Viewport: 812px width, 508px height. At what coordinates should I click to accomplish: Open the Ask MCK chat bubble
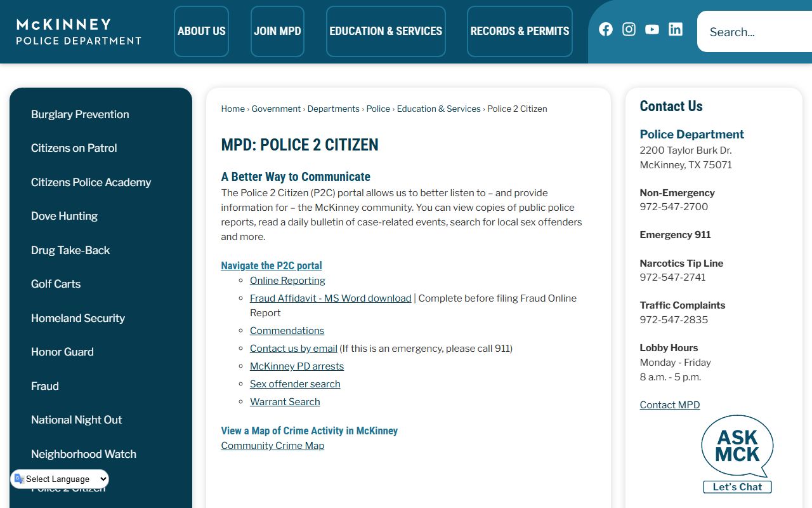point(737,446)
